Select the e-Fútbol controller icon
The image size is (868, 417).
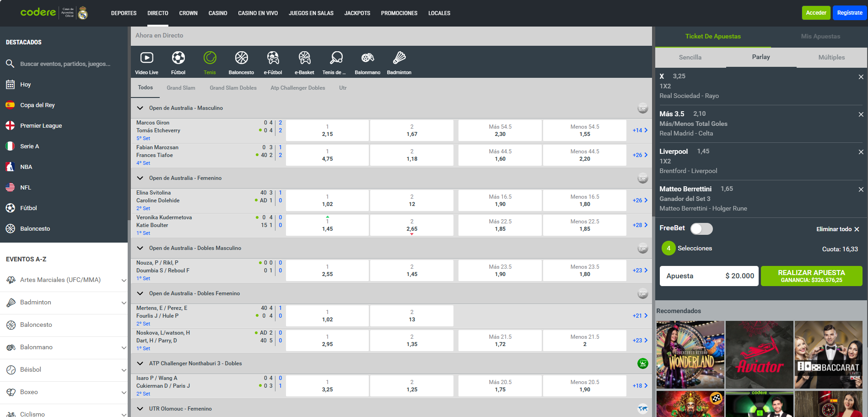[x=273, y=58]
